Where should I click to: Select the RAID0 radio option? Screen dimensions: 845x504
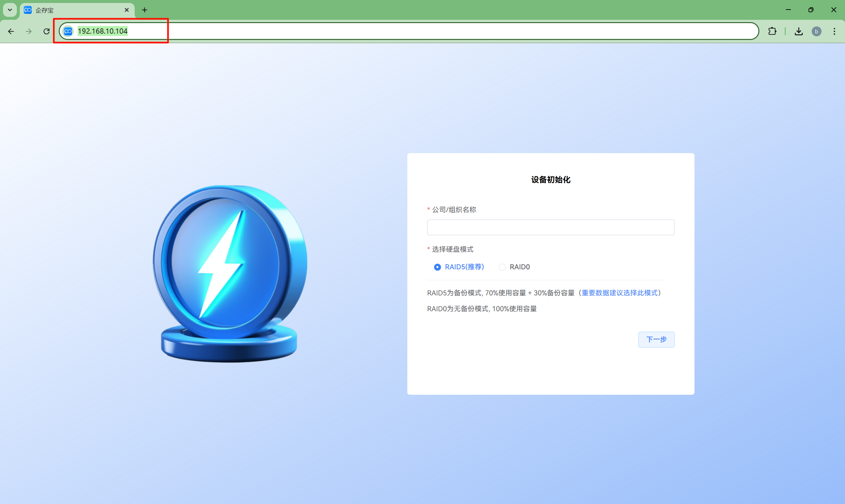502,267
